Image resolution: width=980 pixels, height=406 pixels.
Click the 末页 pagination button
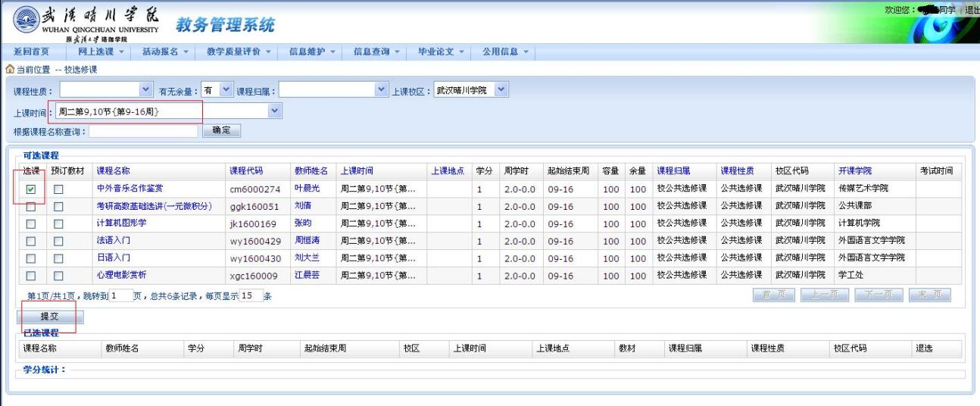tap(930, 295)
